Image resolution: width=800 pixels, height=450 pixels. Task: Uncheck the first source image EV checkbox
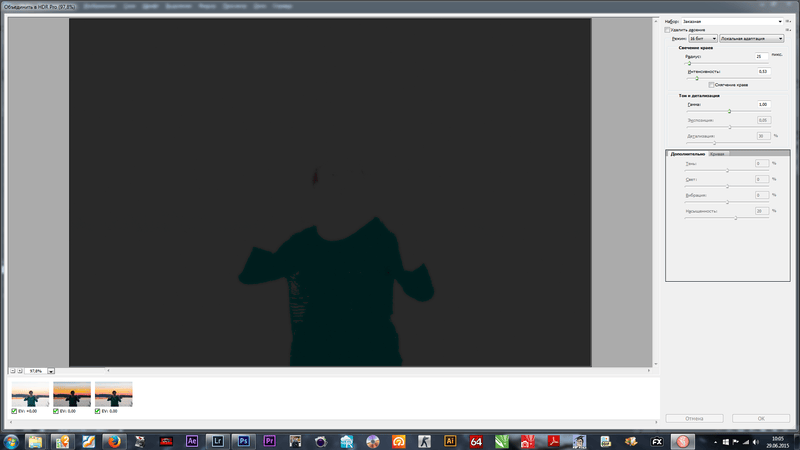tap(14, 411)
